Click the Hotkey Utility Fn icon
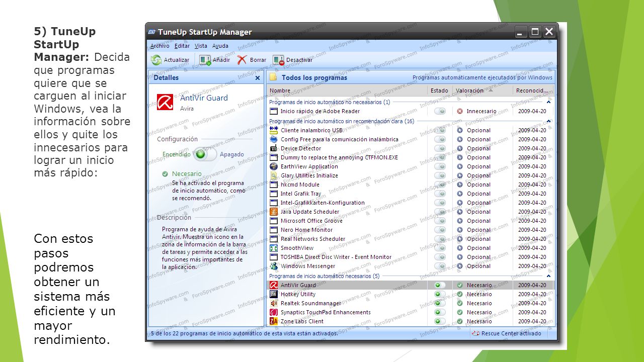 [x=274, y=294]
